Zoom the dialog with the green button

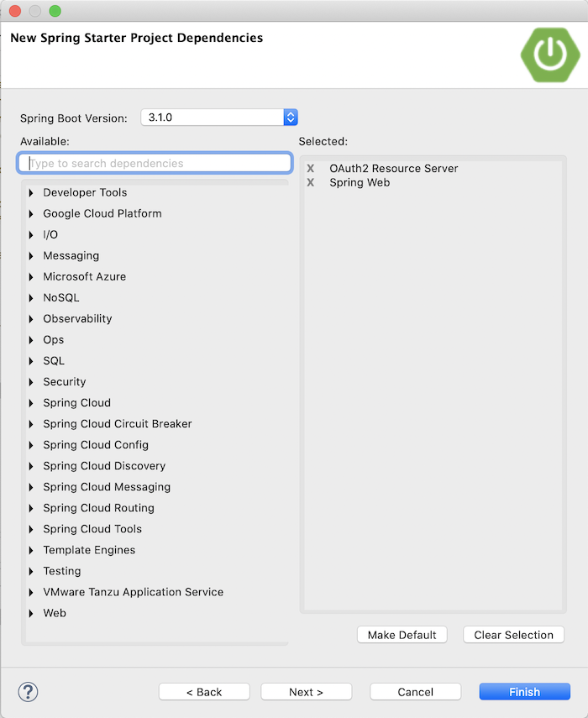point(55,11)
